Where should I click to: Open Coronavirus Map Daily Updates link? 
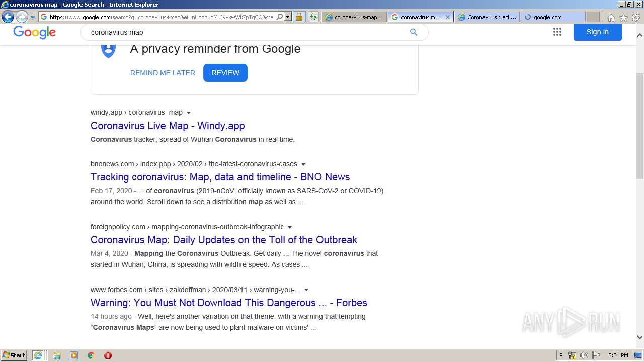tap(224, 240)
